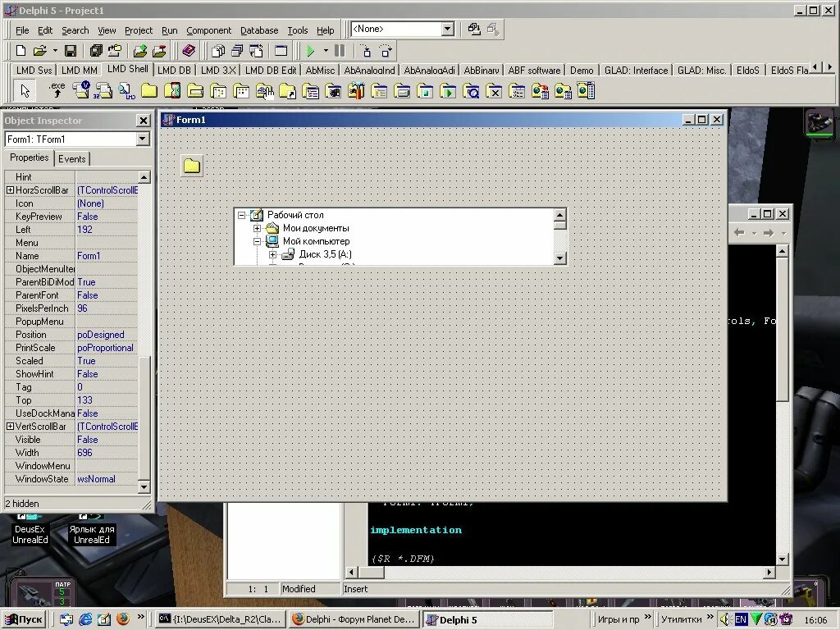Select folder component placed on Form1
Screen dimensions: 840x630
[x=192, y=166]
